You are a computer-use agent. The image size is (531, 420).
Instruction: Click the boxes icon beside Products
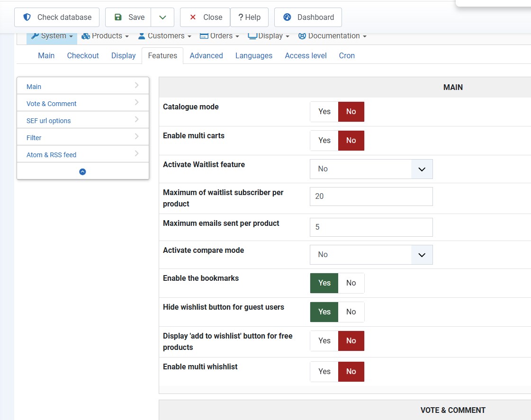[86, 36]
